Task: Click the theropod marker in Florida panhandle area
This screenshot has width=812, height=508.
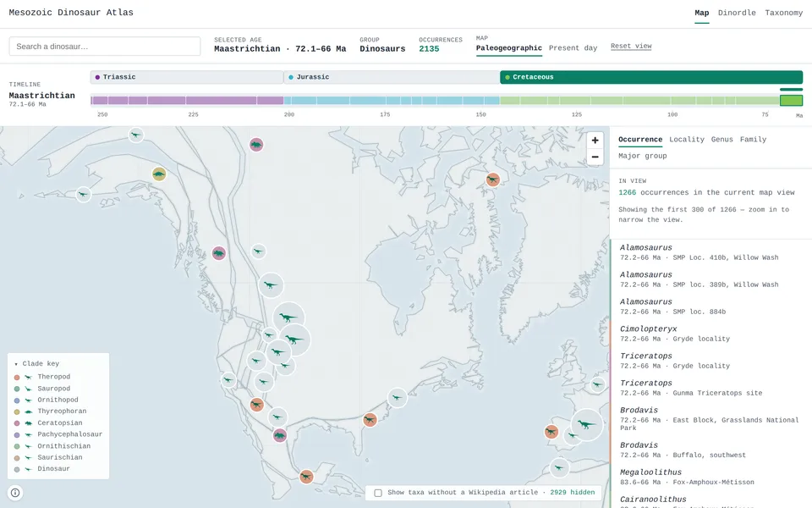Action: click(370, 419)
